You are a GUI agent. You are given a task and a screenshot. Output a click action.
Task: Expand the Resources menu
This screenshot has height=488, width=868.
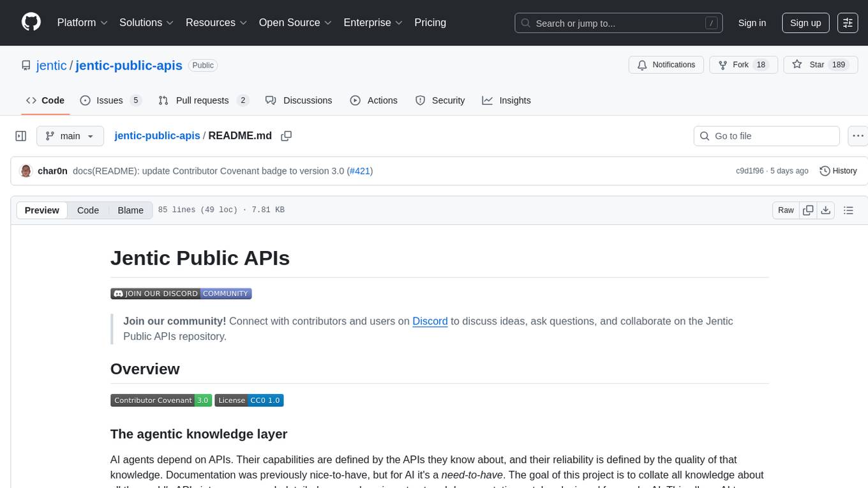[x=216, y=22]
